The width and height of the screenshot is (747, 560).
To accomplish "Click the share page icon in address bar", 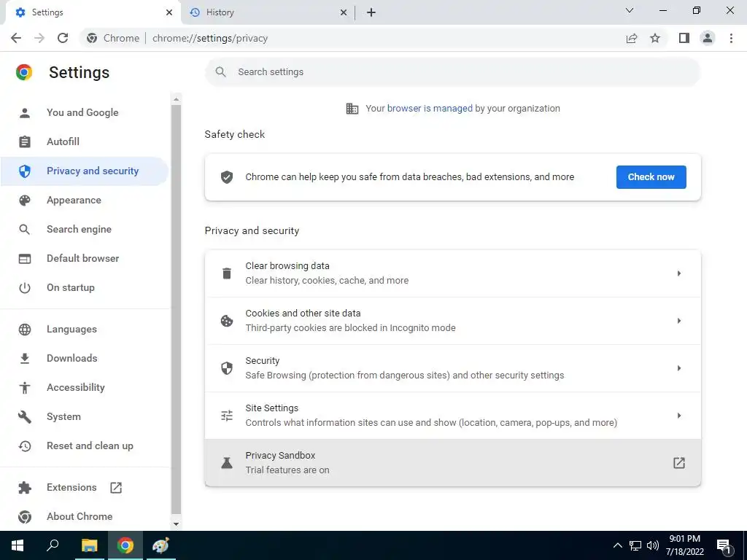I will tap(632, 38).
